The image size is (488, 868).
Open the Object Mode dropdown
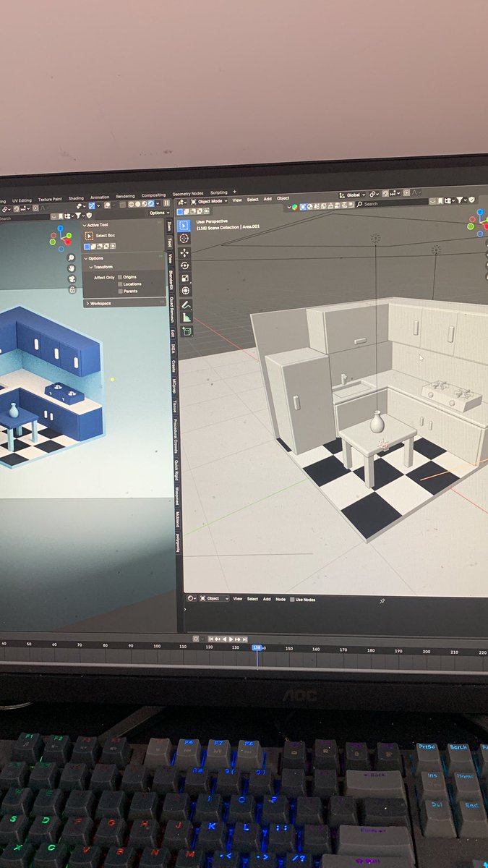tap(209, 200)
